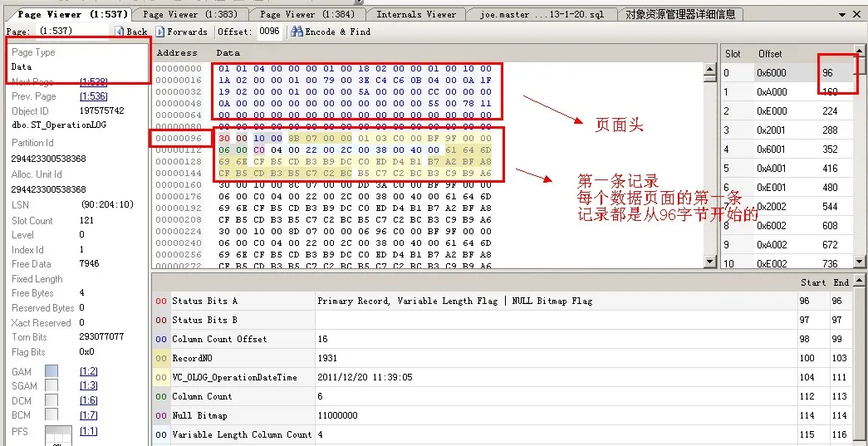This screenshot has width=868, height=446.
Task: Switch to Page Viewer (1:384) tab
Action: [x=307, y=14]
